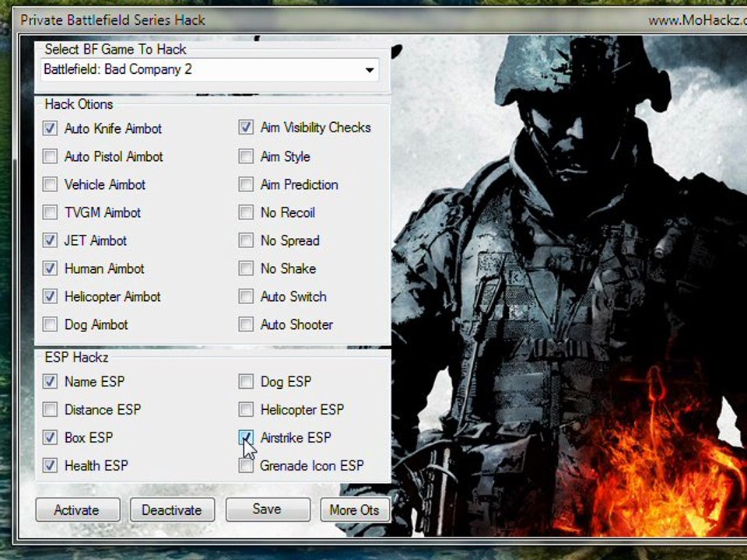The height and width of the screenshot is (560, 747).
Task: Save the current hack settings
Action: pos(268,509)
